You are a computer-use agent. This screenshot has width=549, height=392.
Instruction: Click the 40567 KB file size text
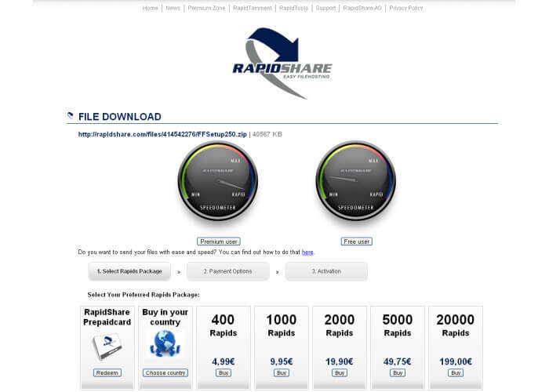267,134
